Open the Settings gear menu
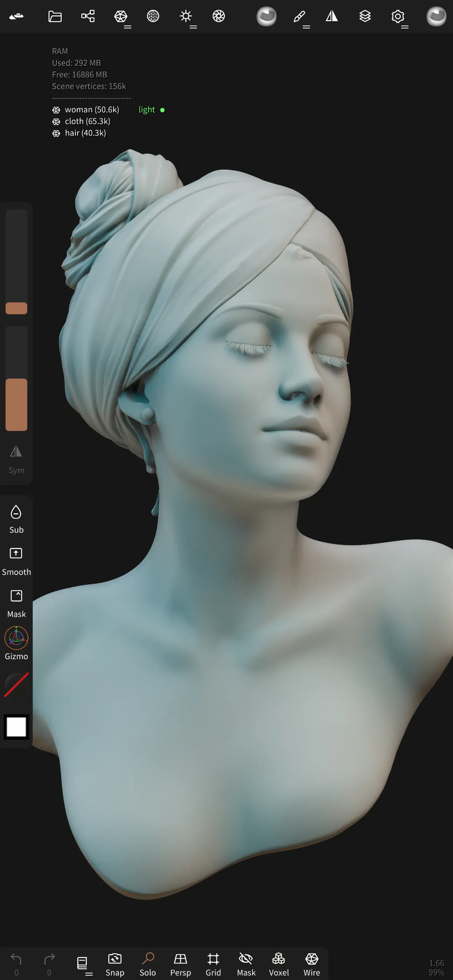This screenshot has height=980, width=453. pyautogui.click(x=398, y=16)
